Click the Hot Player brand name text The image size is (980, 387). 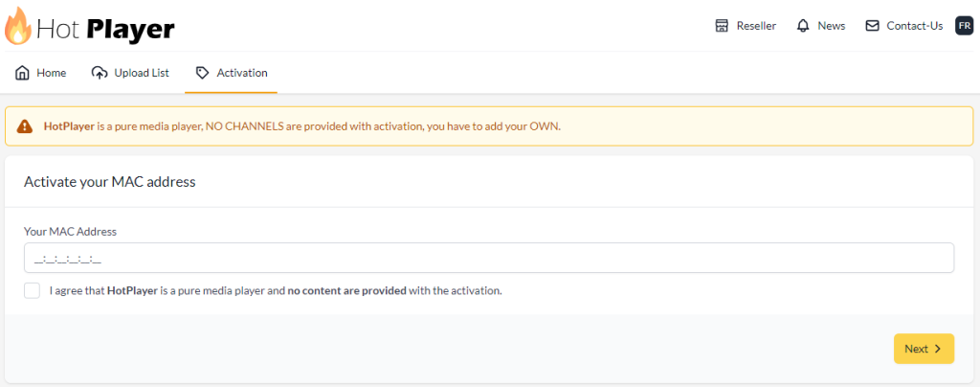click(x=105, y=29)
